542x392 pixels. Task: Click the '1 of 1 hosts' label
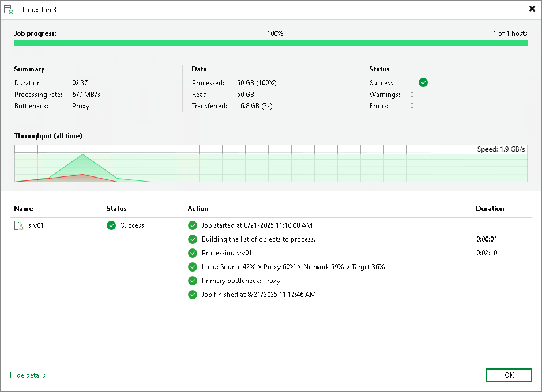(x=510, y=33)
